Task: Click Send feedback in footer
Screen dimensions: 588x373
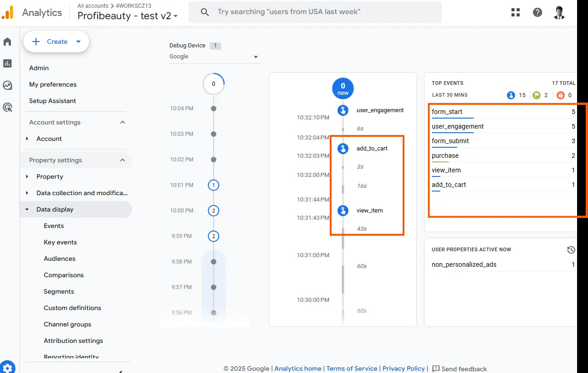Action: click(459, 368)
